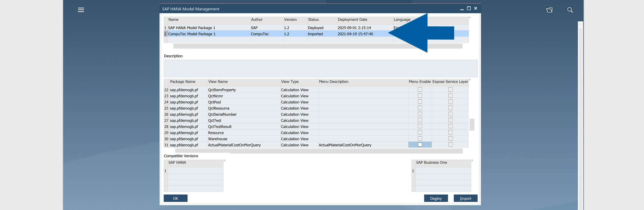This screenshot has width=644, height=210.
Task: Click deployment date 2021-04-19 15:47:40 cell
Action: (x=365, y=34)
